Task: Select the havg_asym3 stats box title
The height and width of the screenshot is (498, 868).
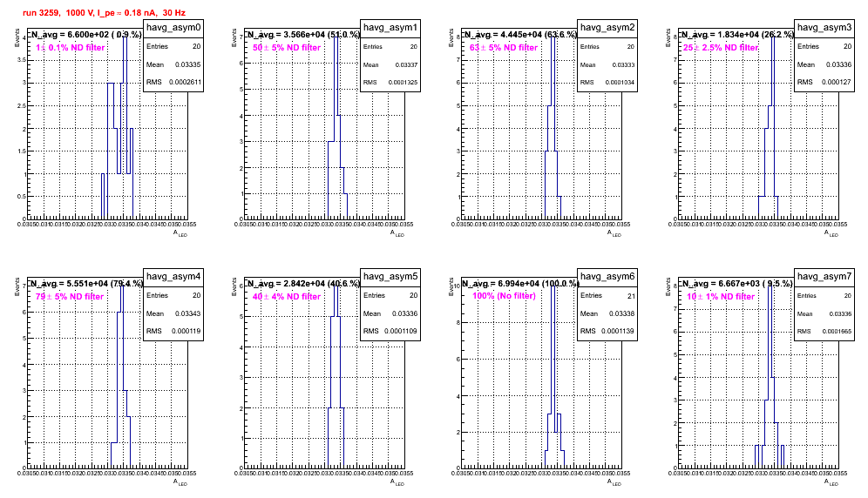Action: tap(824, 28)
